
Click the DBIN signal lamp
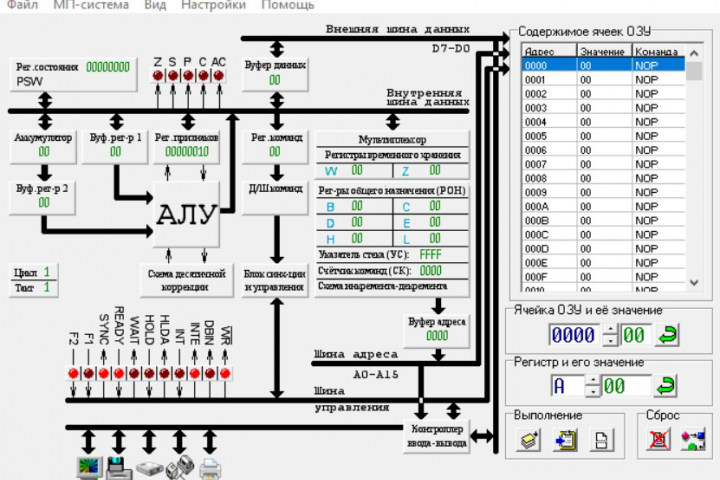pos(210,373)
